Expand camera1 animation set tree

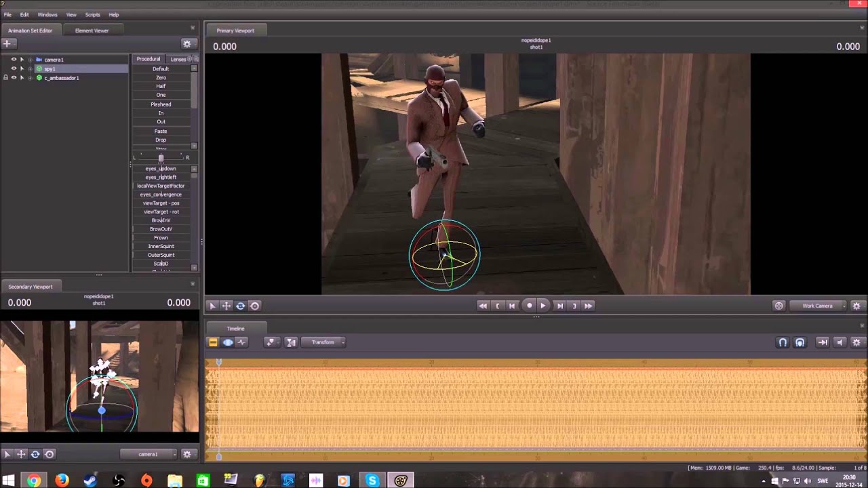(x=30, y=60)
